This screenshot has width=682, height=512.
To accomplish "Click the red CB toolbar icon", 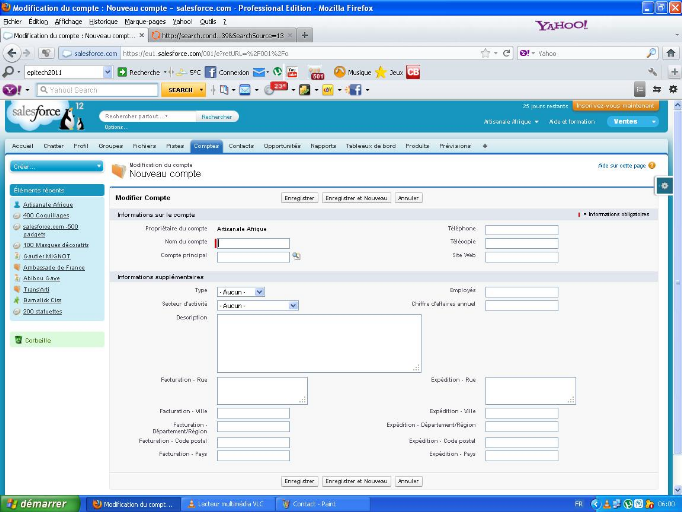I will point(413,72).
